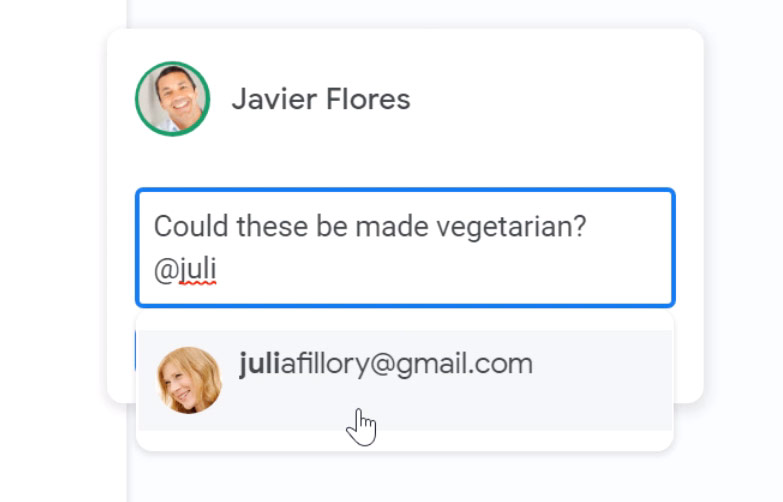Click the gray area right of the comment card
The height and width of the screenshot is (502, 783).
pyautogui.click(x=745, y=250)
